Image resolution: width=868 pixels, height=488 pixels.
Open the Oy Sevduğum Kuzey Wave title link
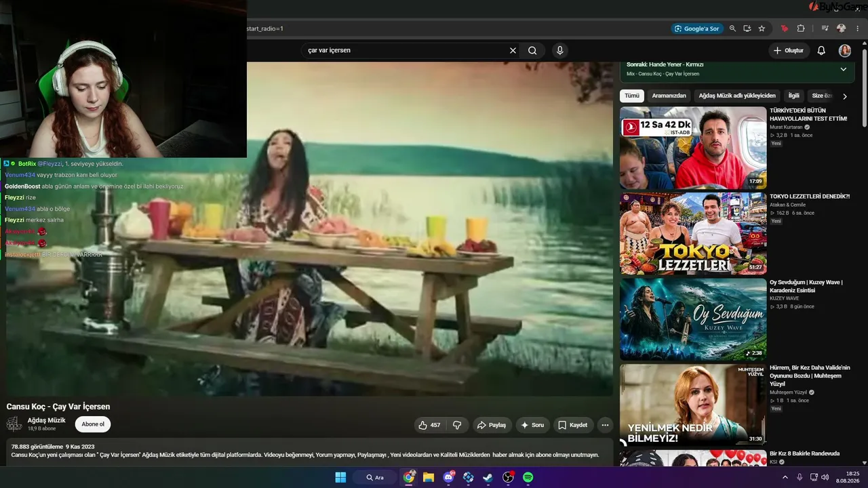pos(806,286)
